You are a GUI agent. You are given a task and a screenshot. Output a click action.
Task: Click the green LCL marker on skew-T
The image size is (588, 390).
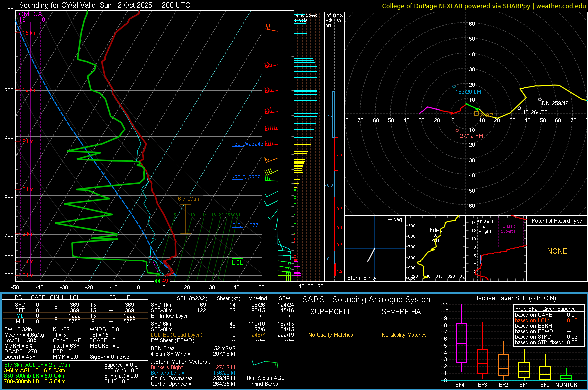coord(238,262)
